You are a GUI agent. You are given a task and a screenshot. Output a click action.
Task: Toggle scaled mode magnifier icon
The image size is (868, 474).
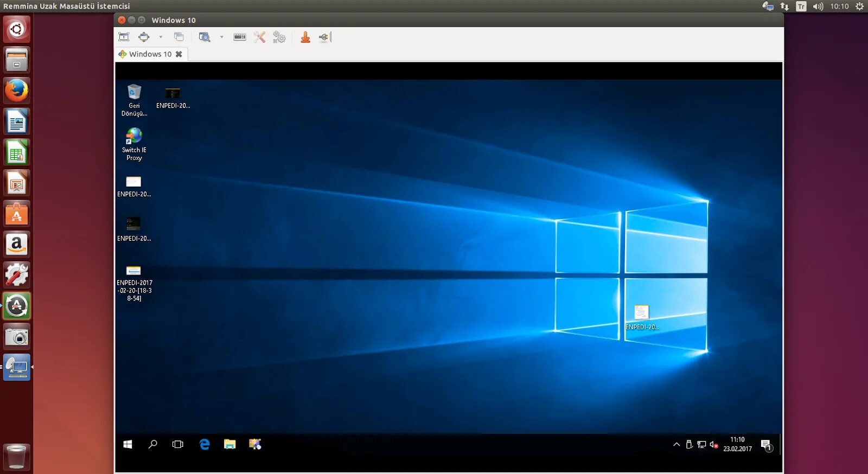(x=205, y=37)
